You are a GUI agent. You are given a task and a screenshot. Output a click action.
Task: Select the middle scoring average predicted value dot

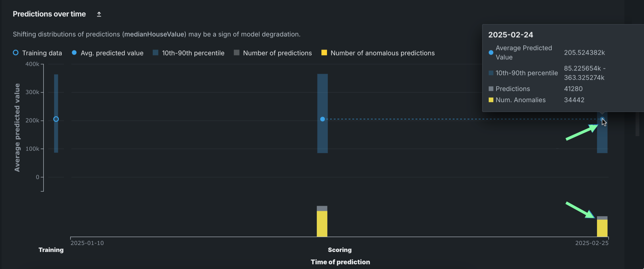(322, 119)
